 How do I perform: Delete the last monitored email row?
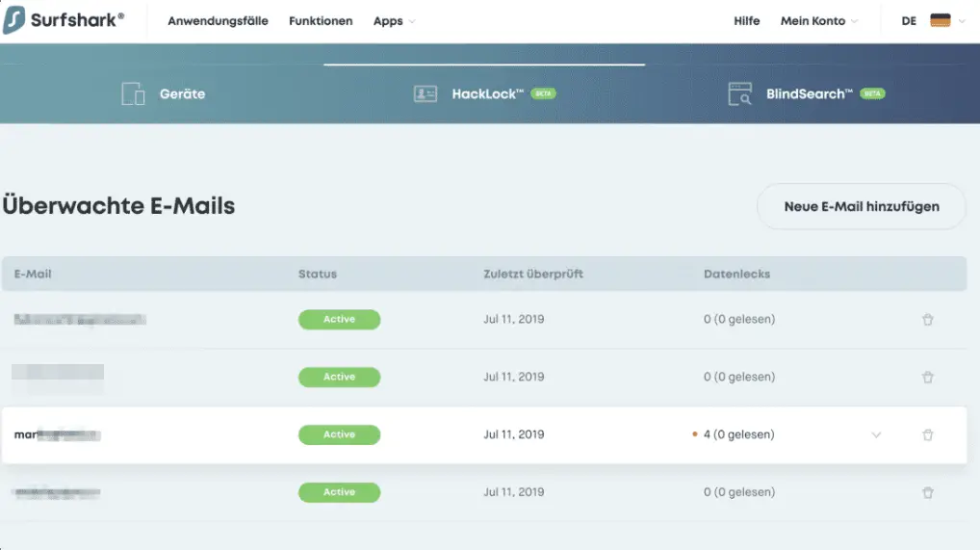click(927, 492)
